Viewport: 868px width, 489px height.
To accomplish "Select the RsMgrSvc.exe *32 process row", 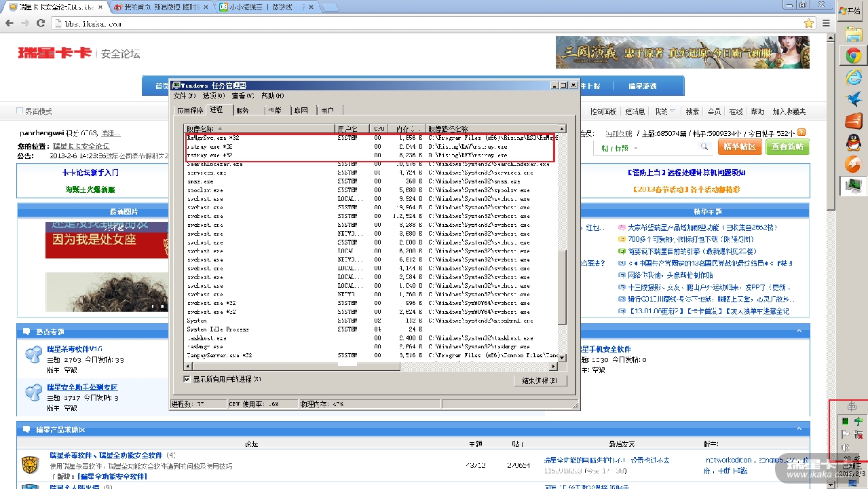I will pyautogui.click(x=371, y=138).
